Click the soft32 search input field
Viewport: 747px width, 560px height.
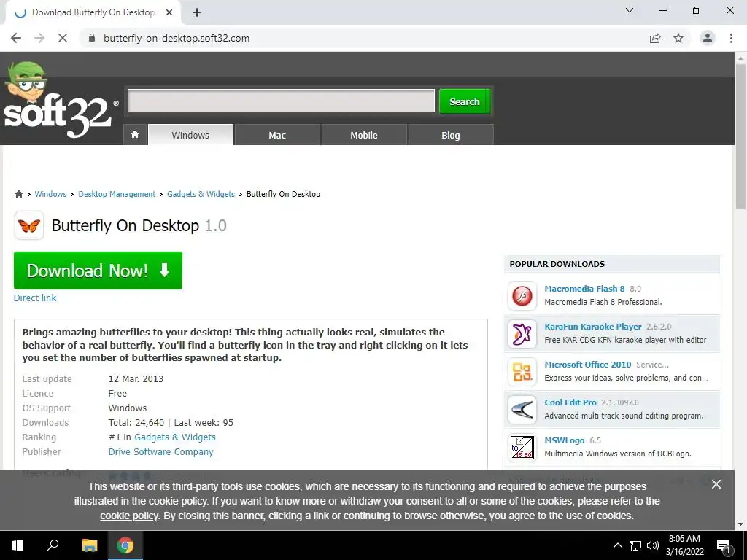point(281,101)
